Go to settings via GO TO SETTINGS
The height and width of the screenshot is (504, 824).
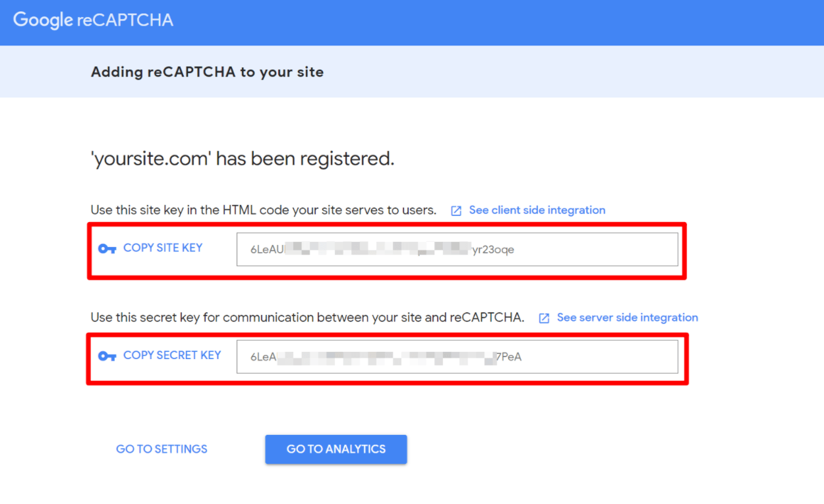(162, 449)
